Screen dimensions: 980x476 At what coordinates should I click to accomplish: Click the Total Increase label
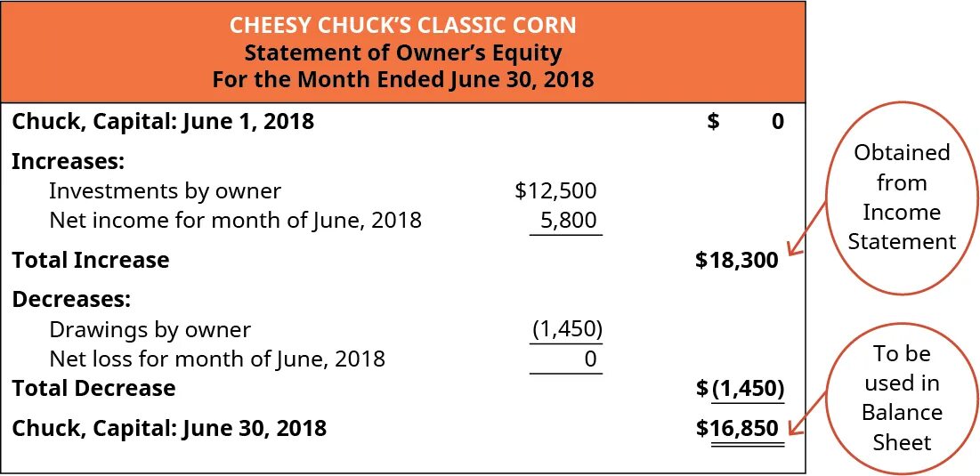(x=90, y=260)
